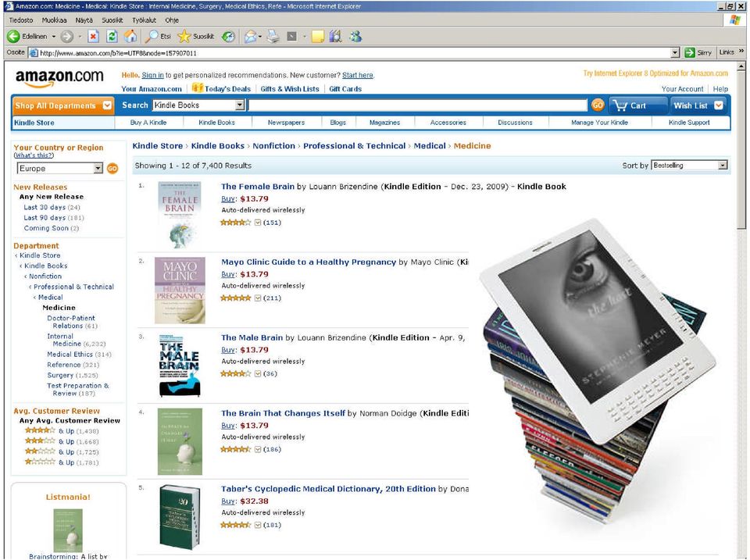Image resolution: width=750 pixels, height=560 pixels.
Task: Click the orange GO search button
Action: [598, 105]
